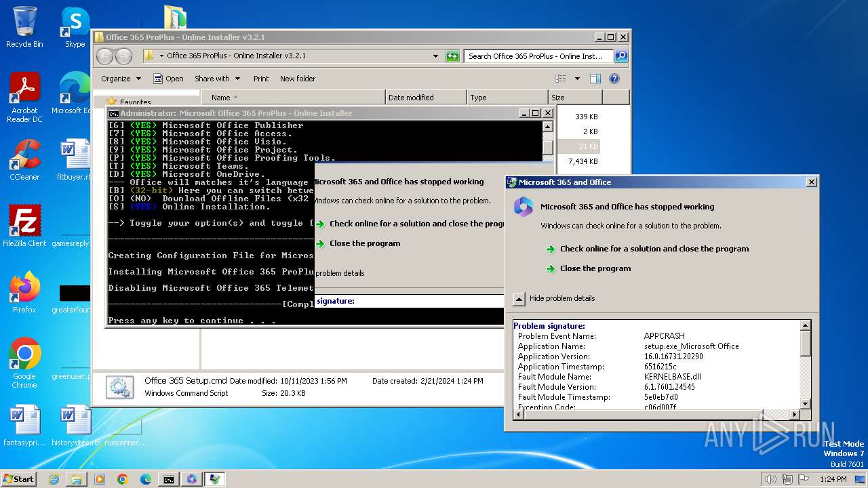Open Windows Media Player taskbar icon
The height and width of the screenshot is (488, 868).
(100, 479)
